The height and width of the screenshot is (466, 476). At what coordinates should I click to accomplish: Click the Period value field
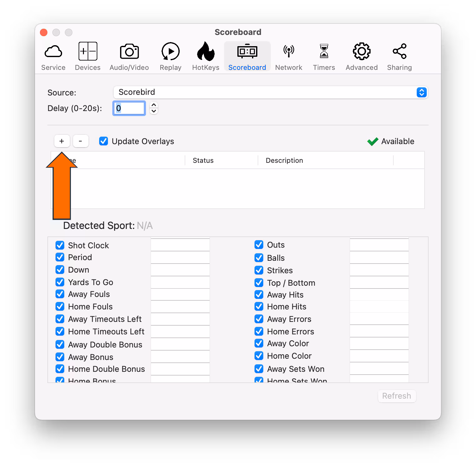pyautogui.click(x=180, y=257)
